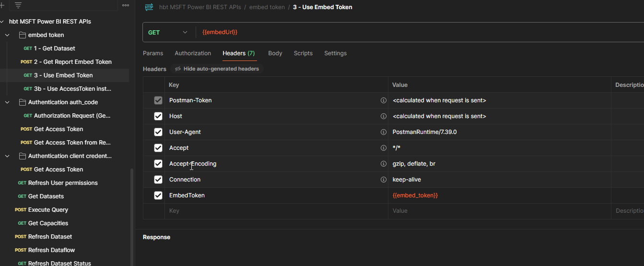Image resolution: width=644 pixels, height=266 pixels.
Task: Click the Authentication auth_code folder icon
Action: click(22, 102)
